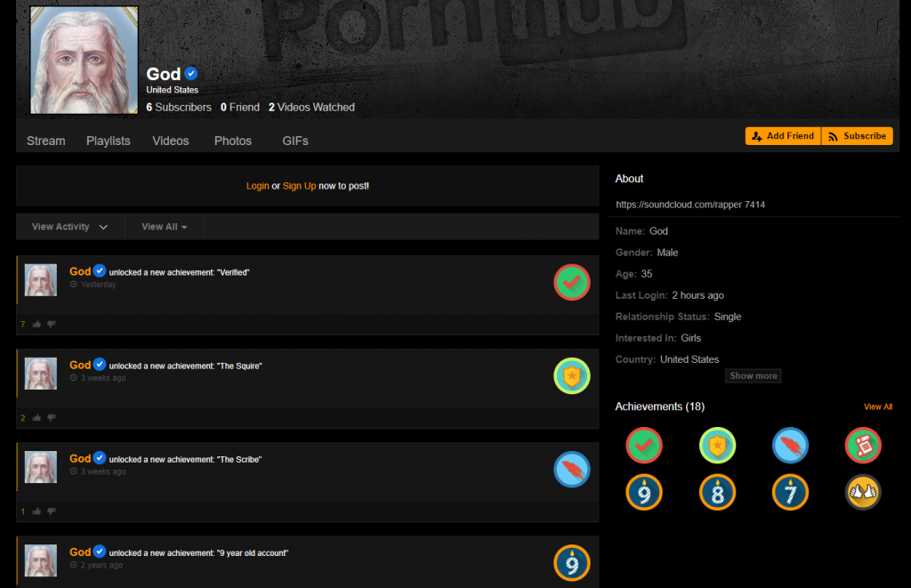Like the Verified achievement post
The width and height of the screenshot is (911, 588).
coord(36,324)
